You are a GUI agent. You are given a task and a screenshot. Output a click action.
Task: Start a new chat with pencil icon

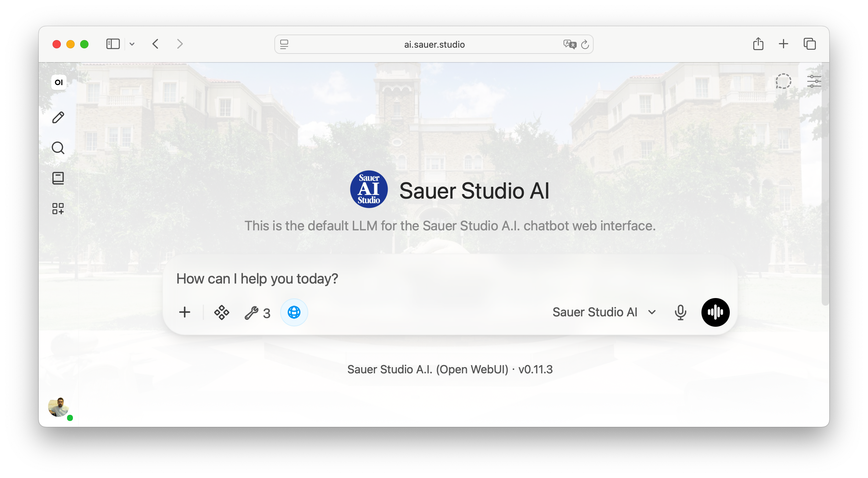tap(58, 117)
